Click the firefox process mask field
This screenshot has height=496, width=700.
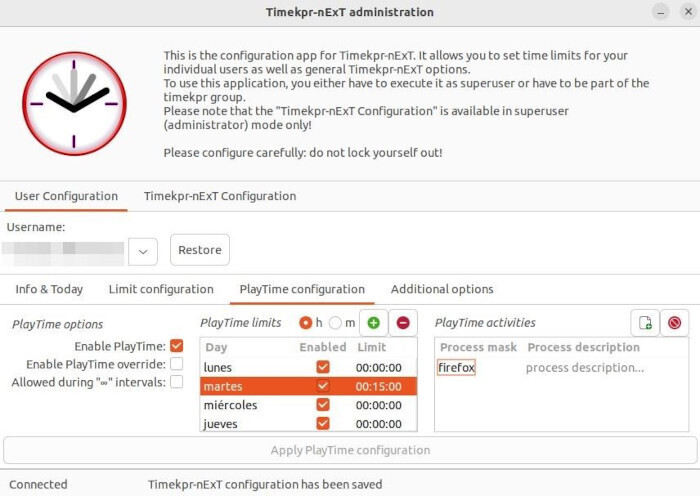click(x=457, y=368)
